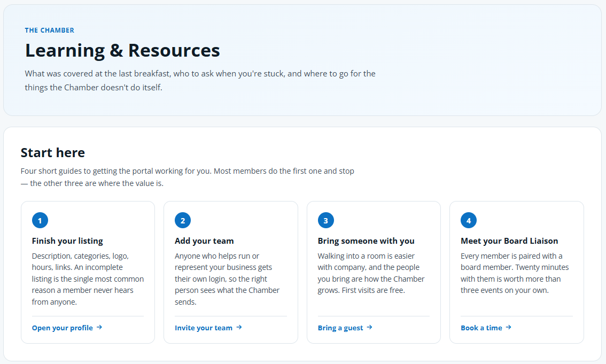Click the 'What was covered at the last breakfast' subtitle
This screenshot has height=364, width=606.
(200, 80)
